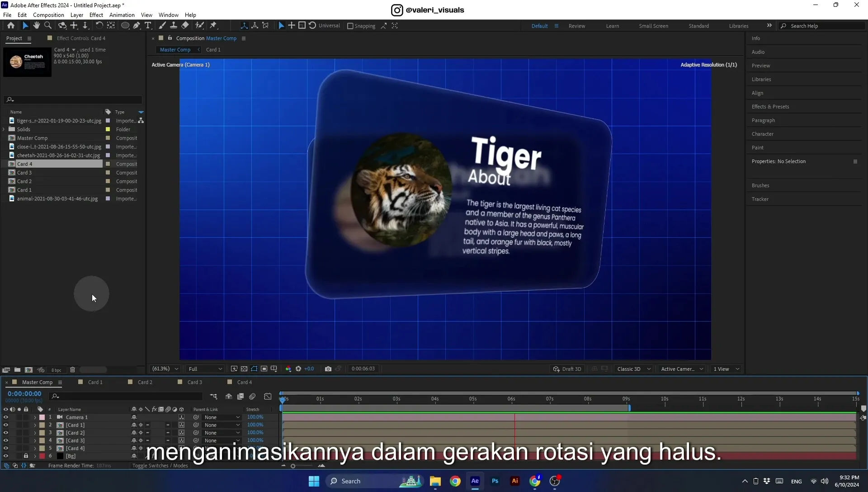
Task: Click the snapshot camera icon below the viewer
Action: [328, 369]
